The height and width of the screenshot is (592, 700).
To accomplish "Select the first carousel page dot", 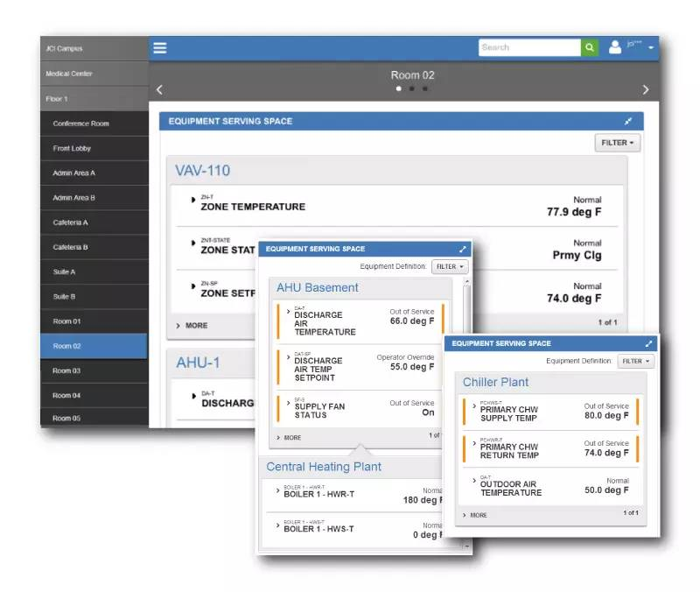I will 399,89.
